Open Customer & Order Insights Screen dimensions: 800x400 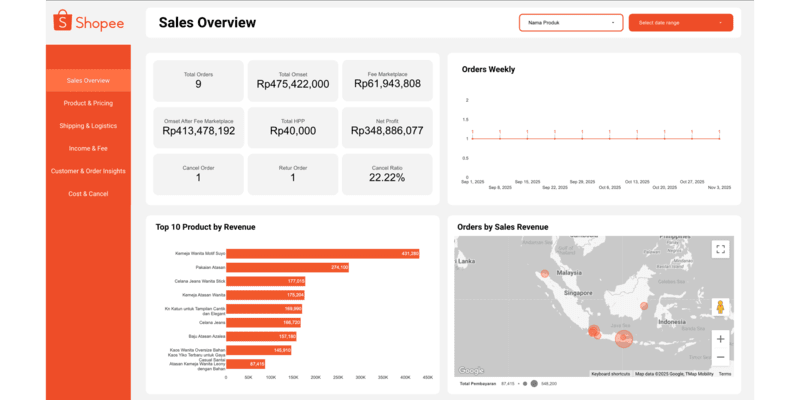tap(88, 171)
